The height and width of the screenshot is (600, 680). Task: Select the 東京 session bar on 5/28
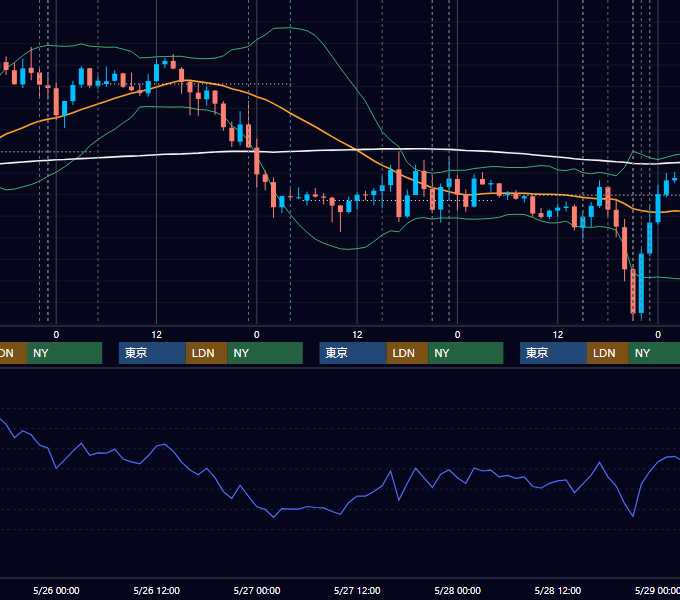553,353
